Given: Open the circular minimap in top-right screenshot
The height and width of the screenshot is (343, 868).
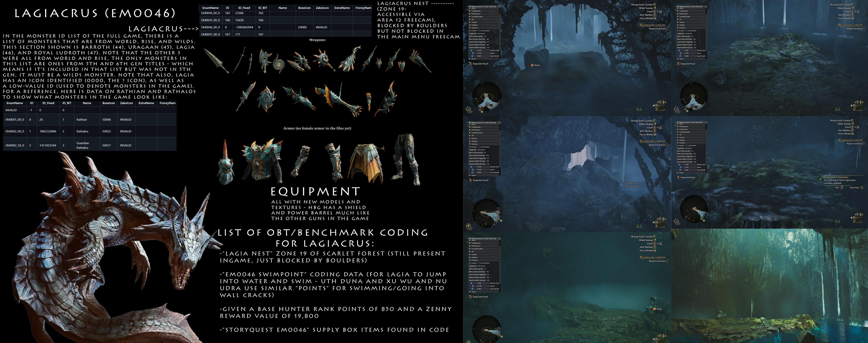Looking at the screenshot, I should tap(693, 97).
